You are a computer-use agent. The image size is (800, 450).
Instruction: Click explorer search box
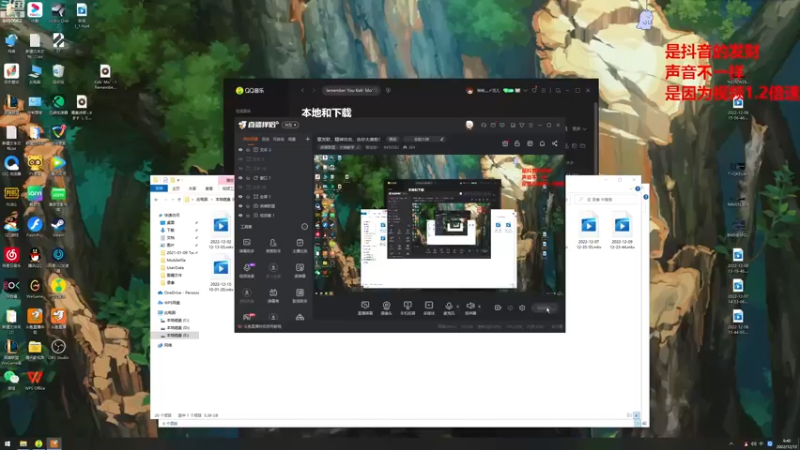pos(606,199)
